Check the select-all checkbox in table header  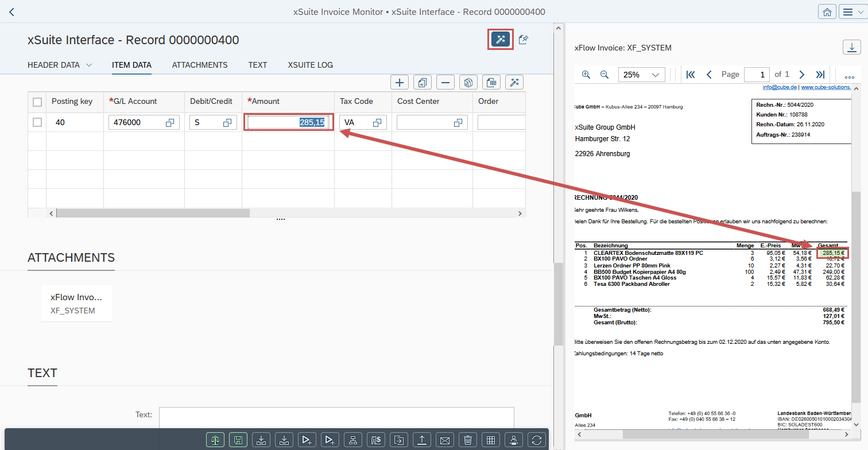click(x=37, y=102)
